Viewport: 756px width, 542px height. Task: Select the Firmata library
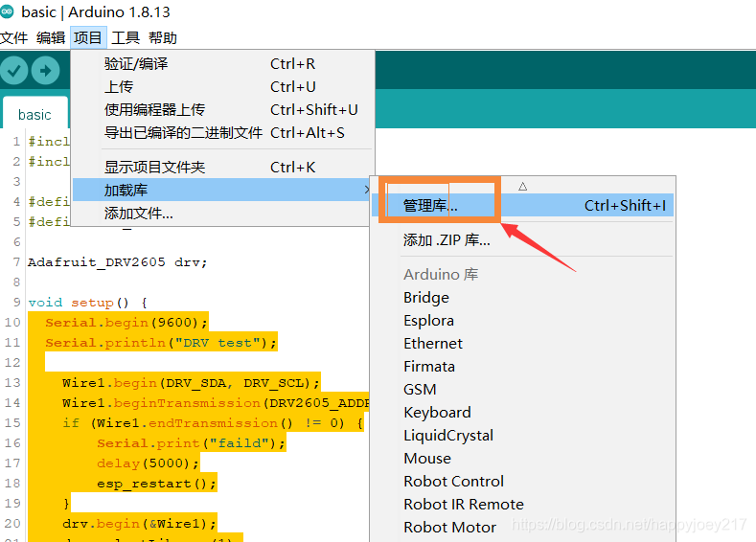pyautogui.click(x=523, y=367)
